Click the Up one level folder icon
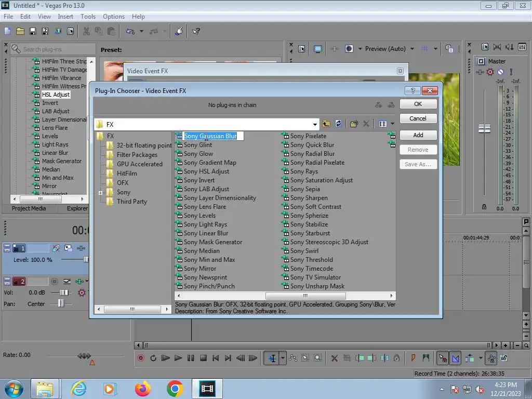 [326, 124]
